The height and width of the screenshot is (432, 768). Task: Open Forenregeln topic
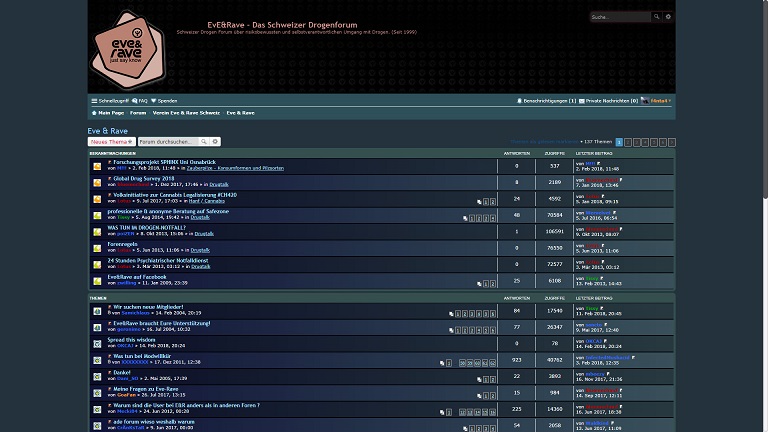(x=122, y=244)
